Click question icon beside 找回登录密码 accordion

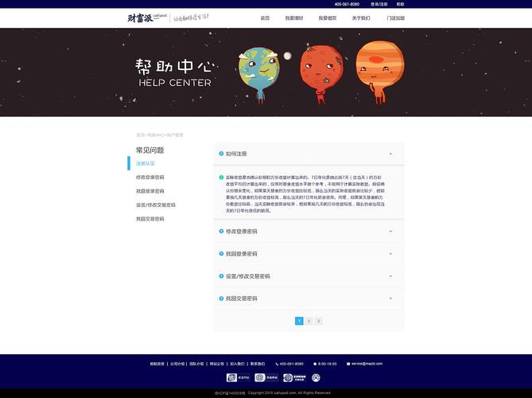click(x=221, y=254)
